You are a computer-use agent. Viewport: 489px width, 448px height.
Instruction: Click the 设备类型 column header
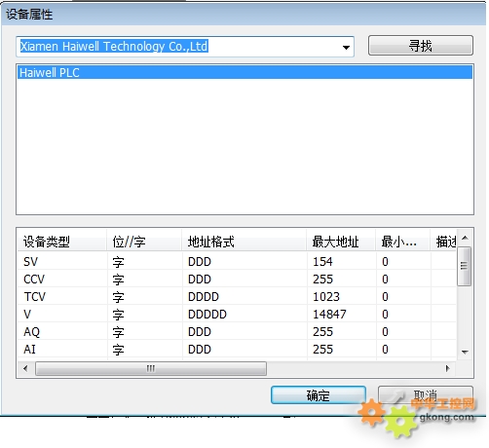pyautogui.click(x=62, y=242)
